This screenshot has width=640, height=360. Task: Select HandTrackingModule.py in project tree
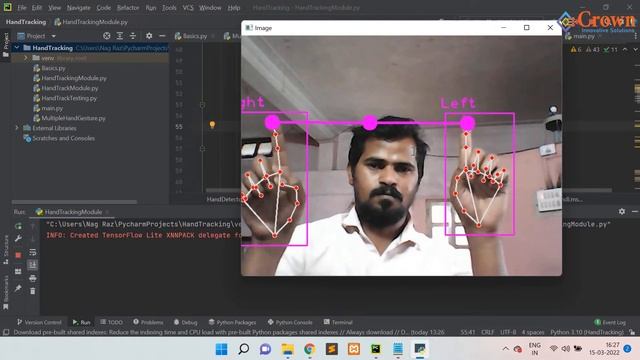pos(74,78)
